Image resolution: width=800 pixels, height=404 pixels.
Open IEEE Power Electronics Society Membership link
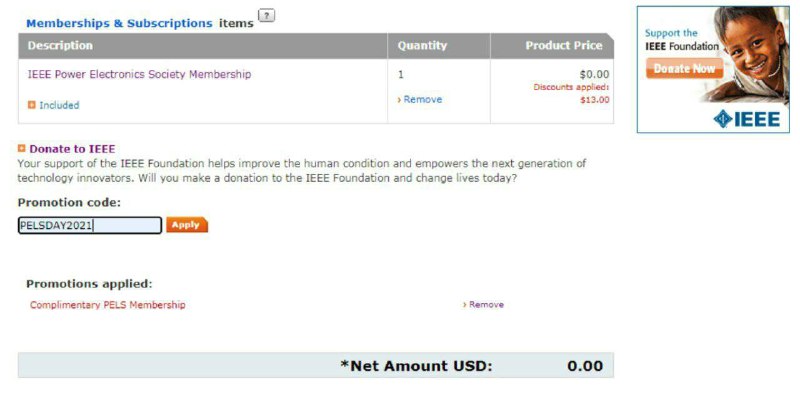139,74
